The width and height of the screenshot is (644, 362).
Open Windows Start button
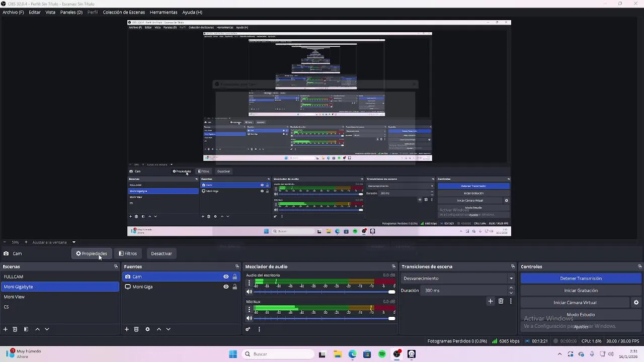[x=232, y=354]
